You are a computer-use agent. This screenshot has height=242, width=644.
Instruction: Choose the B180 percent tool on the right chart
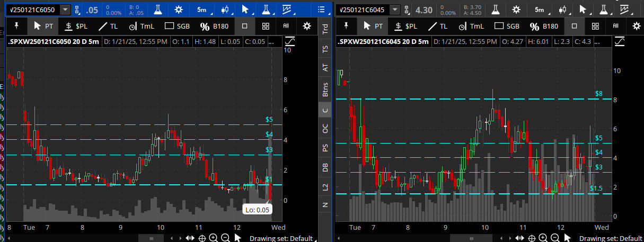544,26
